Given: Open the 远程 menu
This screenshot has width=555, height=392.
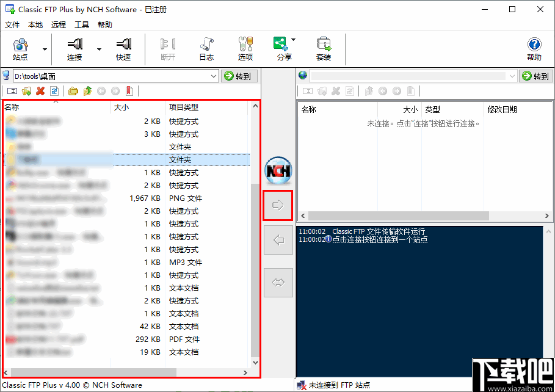Looking at the screenshot, I should [x=58, y=24].
